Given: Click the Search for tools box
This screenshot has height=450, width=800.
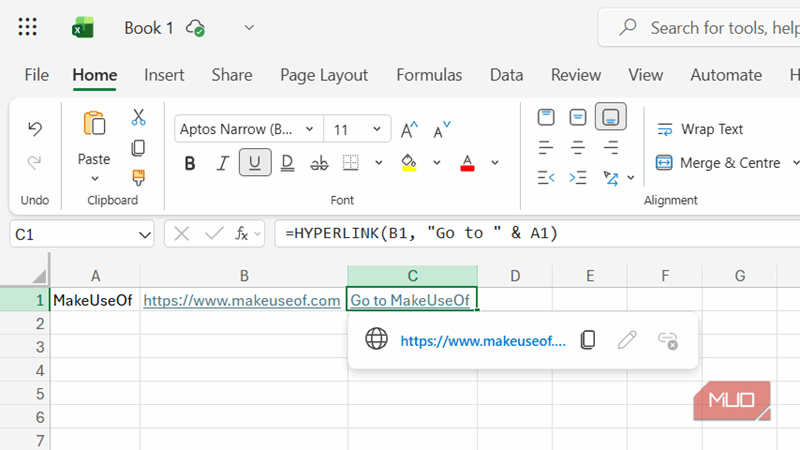Looking at the screenshot, I should pos(699,28).
